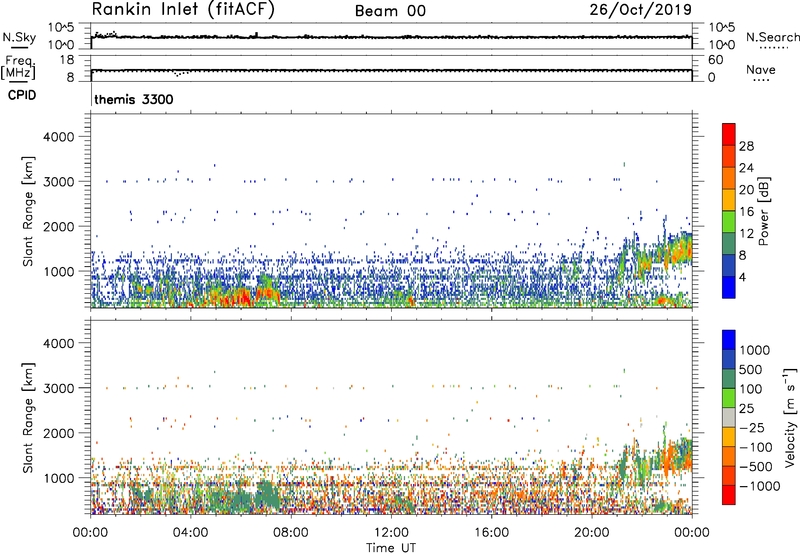Click the "Time UT" axis label
Image resolution: width=800 pixels, height=554 pixels.
click(391, 548)
